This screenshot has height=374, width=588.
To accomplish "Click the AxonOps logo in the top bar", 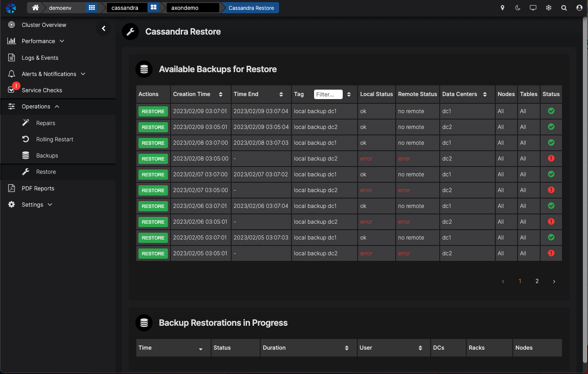I will [11, 8].
